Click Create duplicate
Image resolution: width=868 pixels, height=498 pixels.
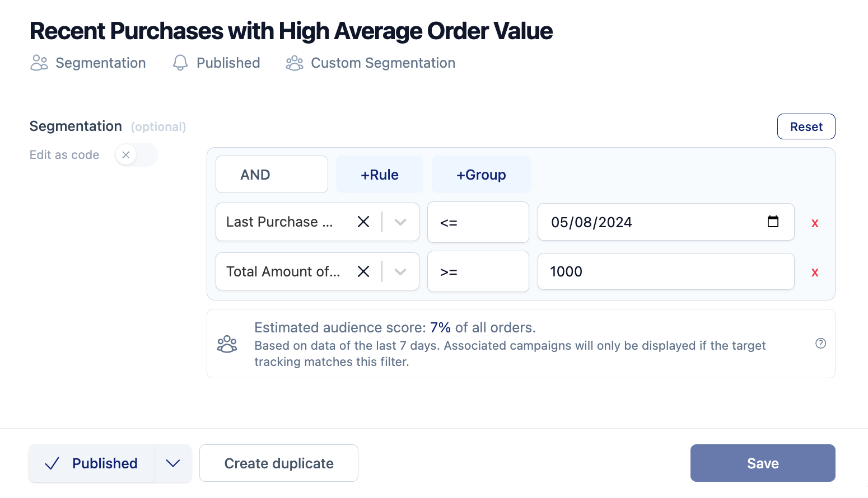point(278,463)
